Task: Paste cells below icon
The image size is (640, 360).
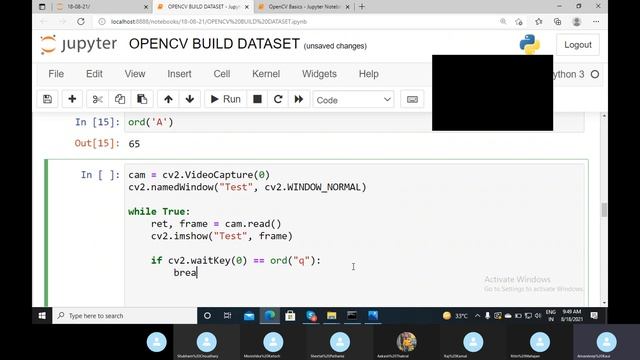Action: click(142, 99)
